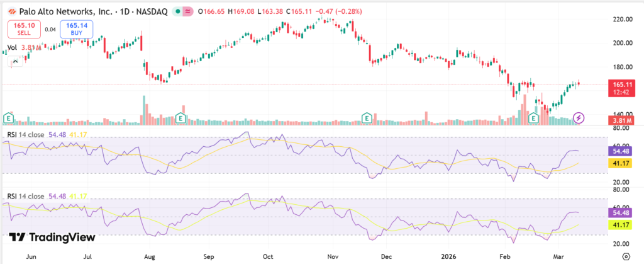Image resolution: width=644 pixels, height=264 pixels.
Task: Click the purple lightning bolt event icon
Action: click(580, 118)
